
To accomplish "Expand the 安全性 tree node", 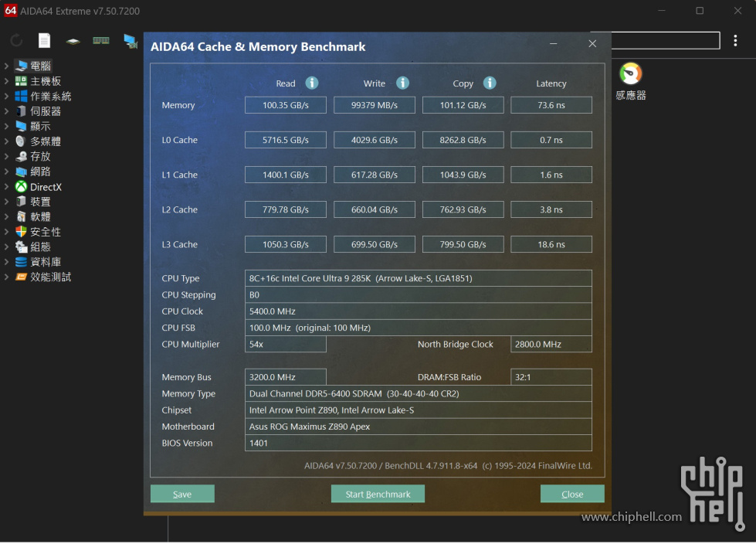I will point(6,232).
